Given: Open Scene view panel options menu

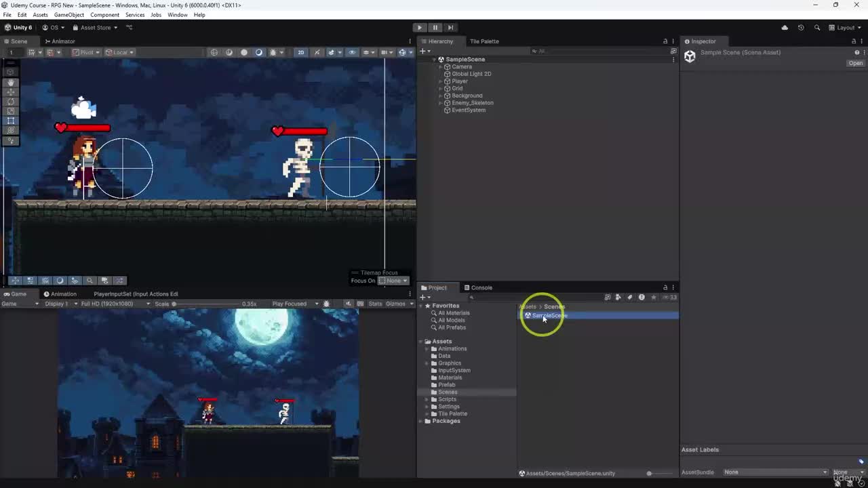Looking at the screenshot, I should [410, 41].
